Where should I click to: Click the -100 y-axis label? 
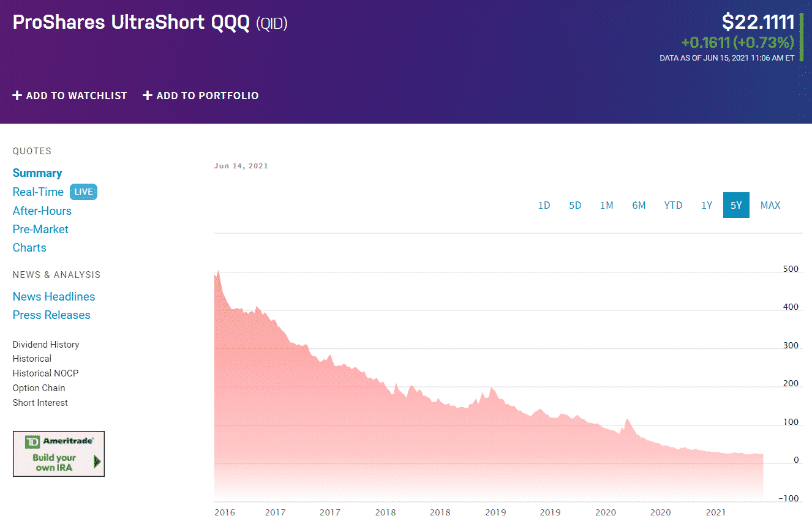(789, 498)
